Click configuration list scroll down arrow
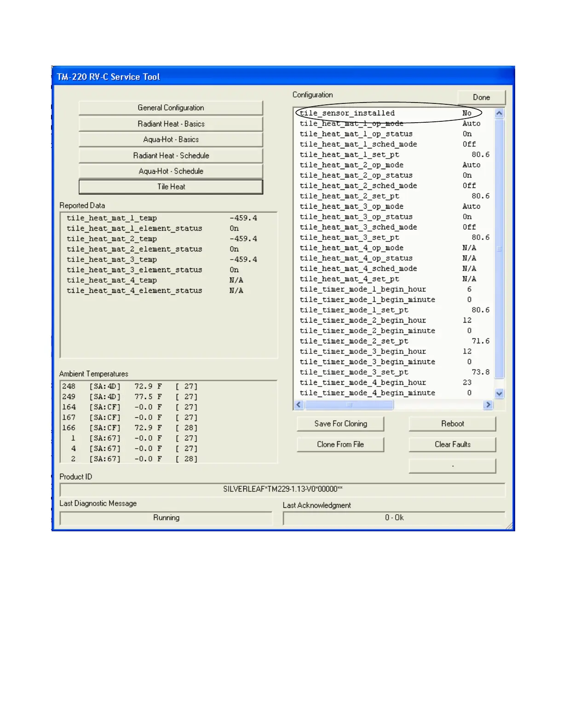563x728 pixels. coord(499,393)
